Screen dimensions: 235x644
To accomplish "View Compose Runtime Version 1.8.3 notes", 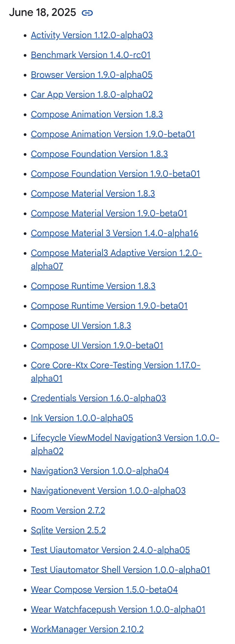I will (93, 286).
